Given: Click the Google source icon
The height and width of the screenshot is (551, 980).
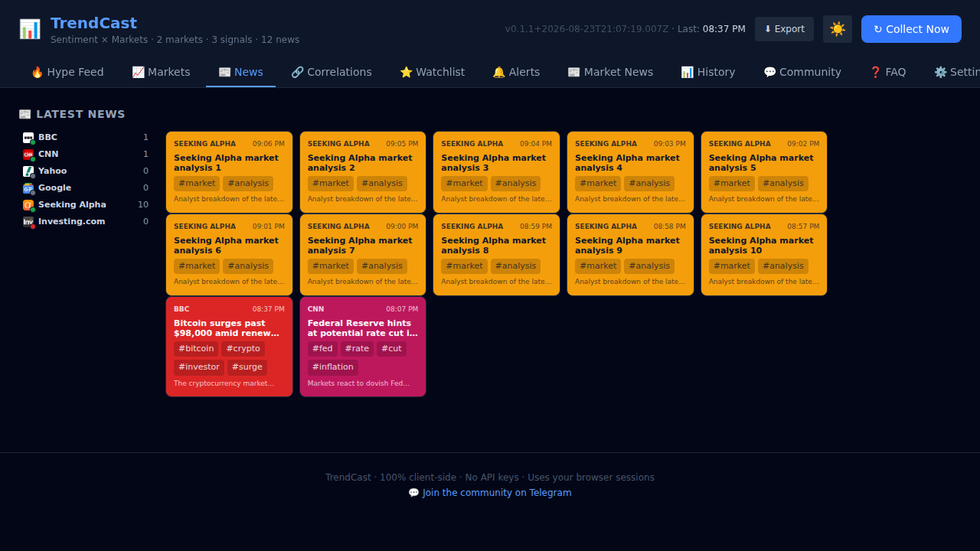Looking at the screenshot, I should pyautogui.click(x=28, y=188).
